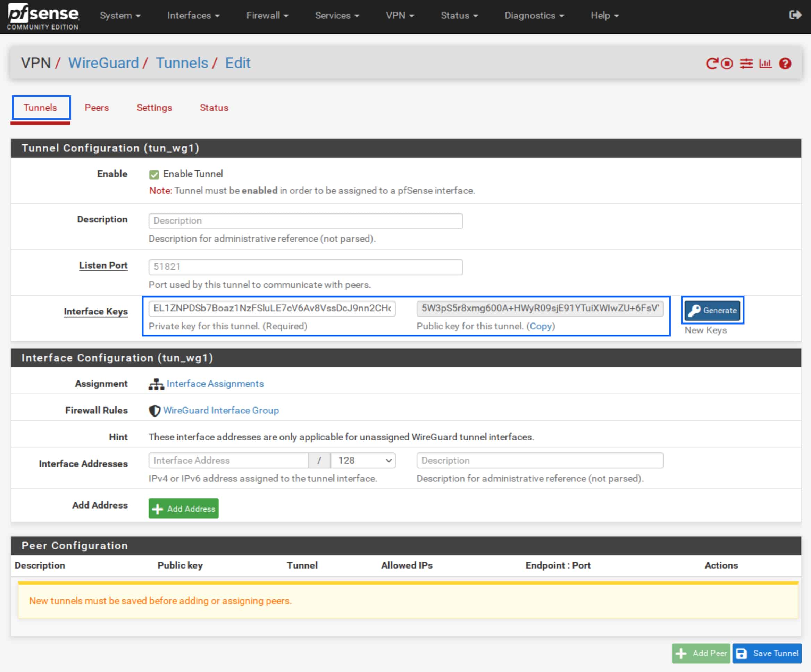Switch to the Peers tab

pos(97,108)
